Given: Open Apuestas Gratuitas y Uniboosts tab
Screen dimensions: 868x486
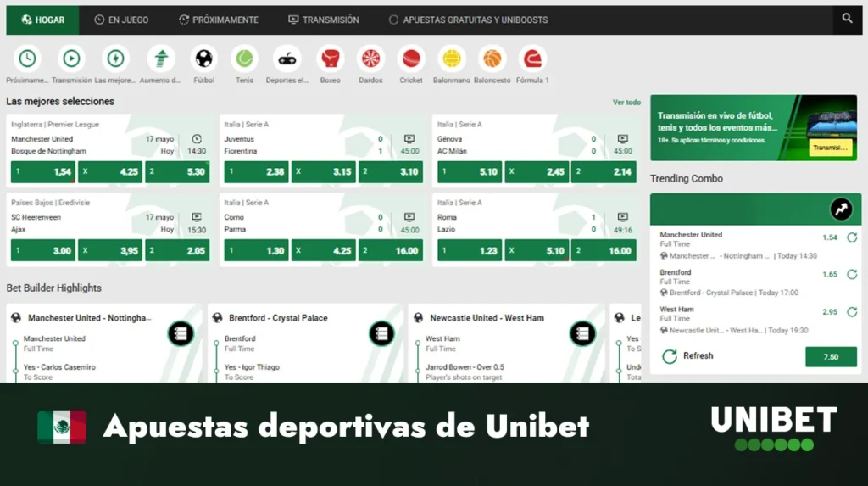Looking at the screenshot, I should pyautogui.click(x=468, y=20).
